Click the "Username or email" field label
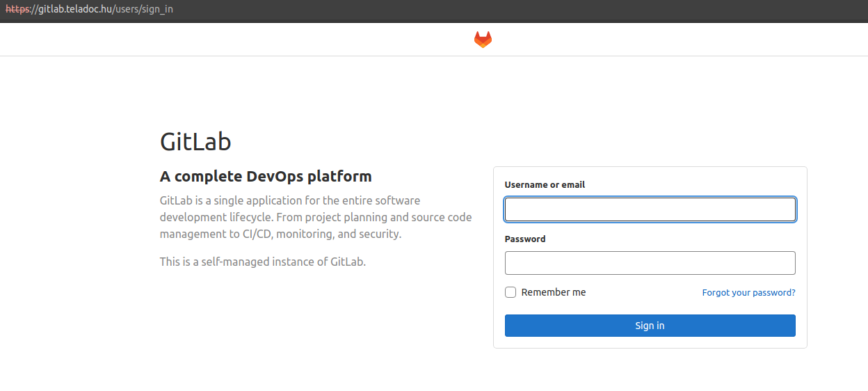This screenshot has width=868, height=391. [545, 185]
